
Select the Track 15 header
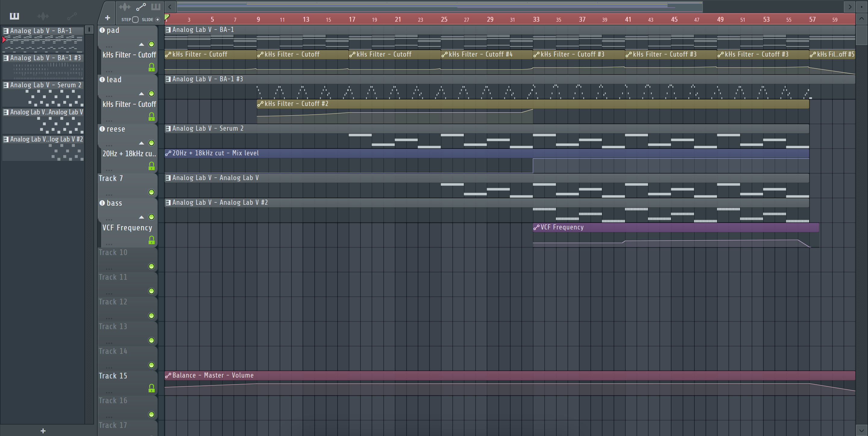tap(127, 383)
